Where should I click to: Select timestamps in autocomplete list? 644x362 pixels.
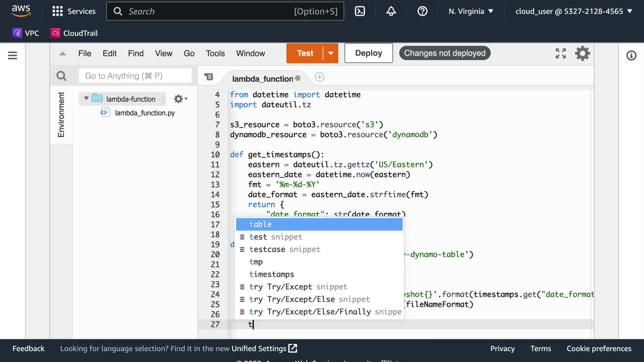coord(271,274)
